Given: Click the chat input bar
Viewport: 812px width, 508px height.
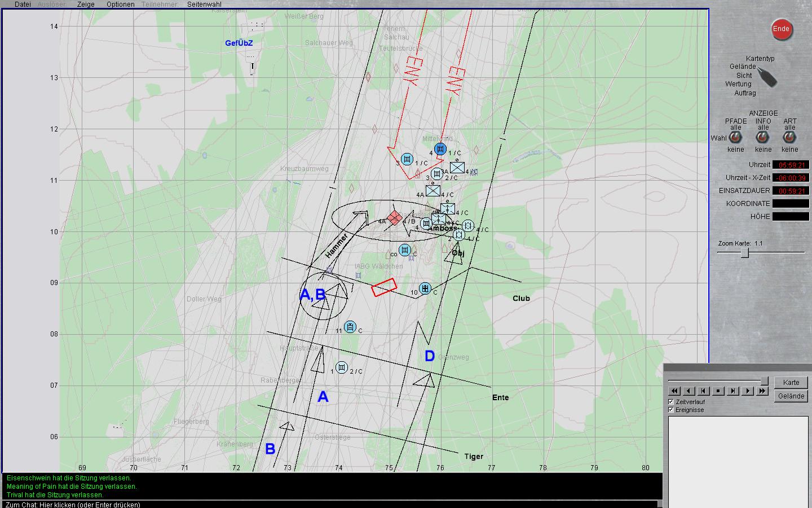Looking at the screenshot, I should point(330,504).
